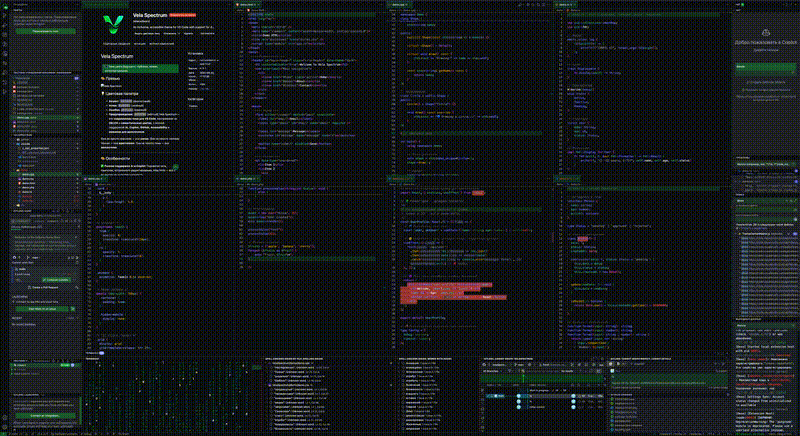Click the Цветовая палитра heading in the README
This screenshot has width=800, height=436.
coord(119,94)
